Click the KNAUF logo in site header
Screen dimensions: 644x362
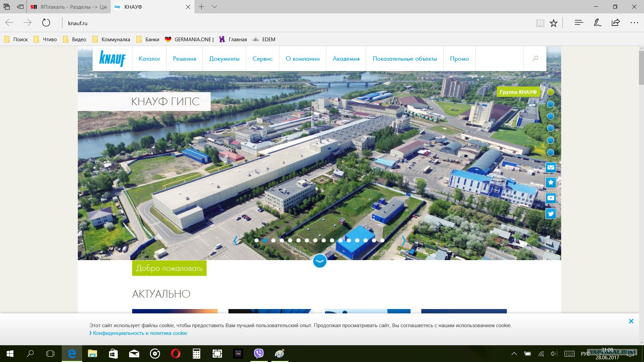coord(112,59)
